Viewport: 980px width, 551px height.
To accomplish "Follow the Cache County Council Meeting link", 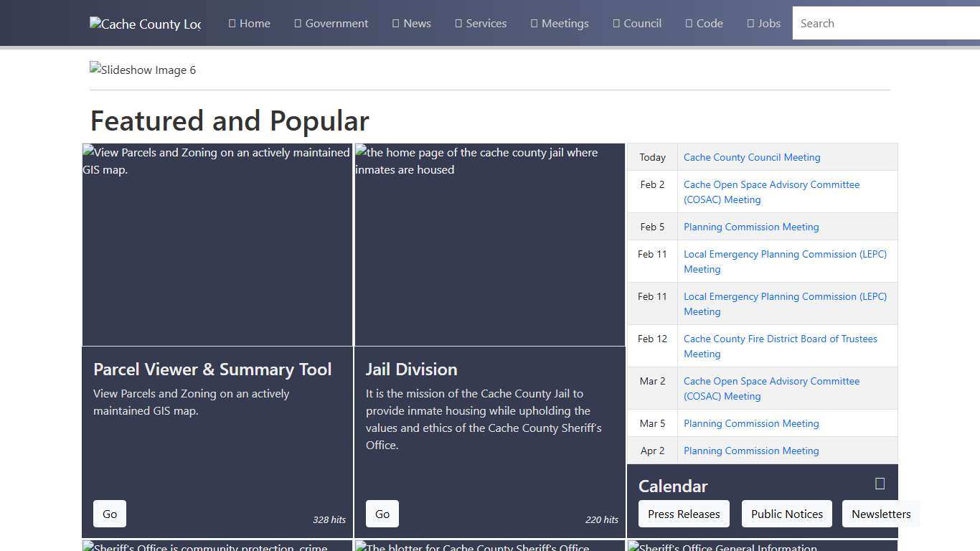I will point(752,157).
